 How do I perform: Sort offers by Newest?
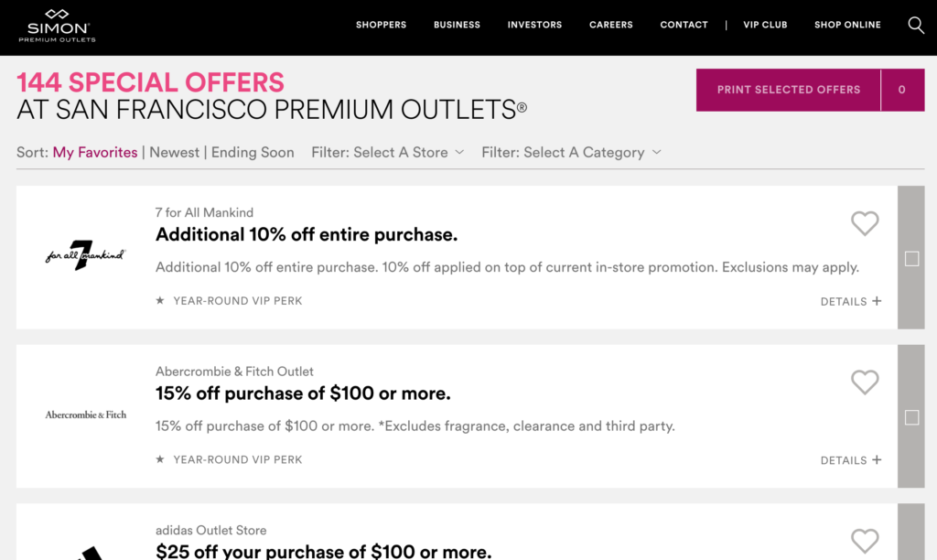point(174,153)
